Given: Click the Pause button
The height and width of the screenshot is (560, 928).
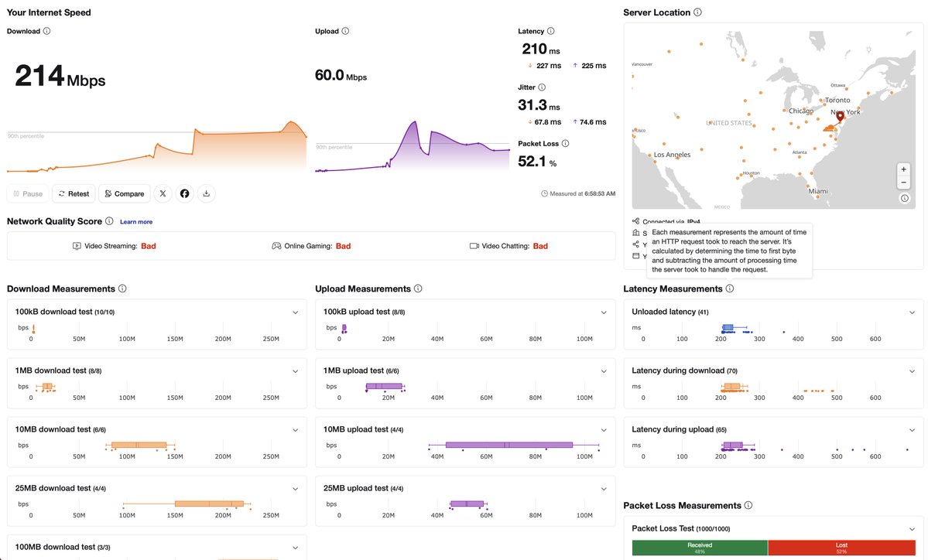Looking at the screenshot, I should click(x=28, y=193).
